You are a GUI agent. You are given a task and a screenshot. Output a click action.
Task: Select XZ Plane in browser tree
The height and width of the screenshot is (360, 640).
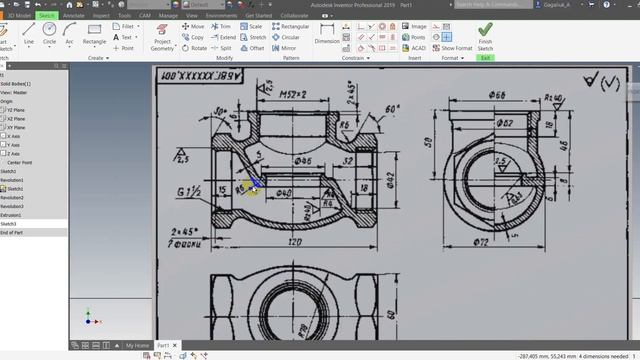[16, 119]
